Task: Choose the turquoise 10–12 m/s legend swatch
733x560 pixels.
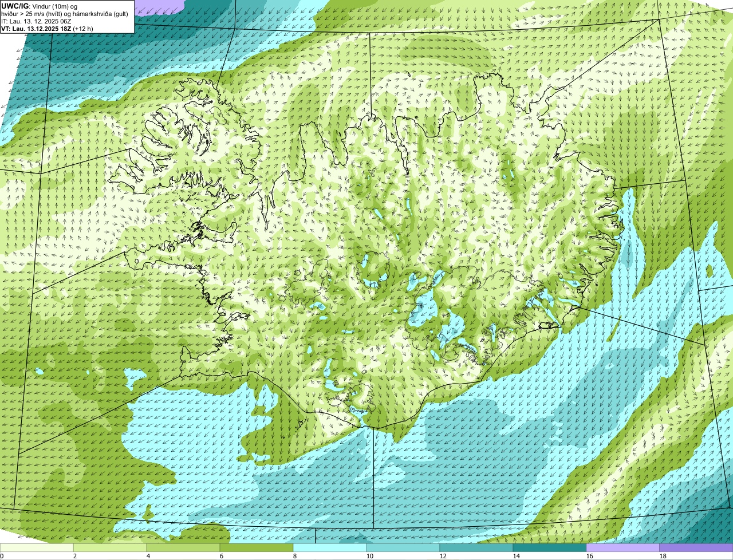Action: (x=404, y=547)
